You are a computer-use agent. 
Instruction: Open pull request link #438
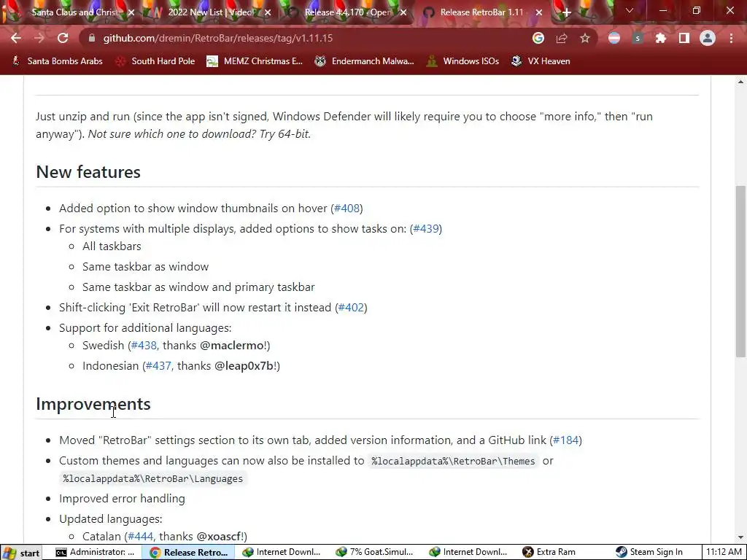[x=144, y=345]
